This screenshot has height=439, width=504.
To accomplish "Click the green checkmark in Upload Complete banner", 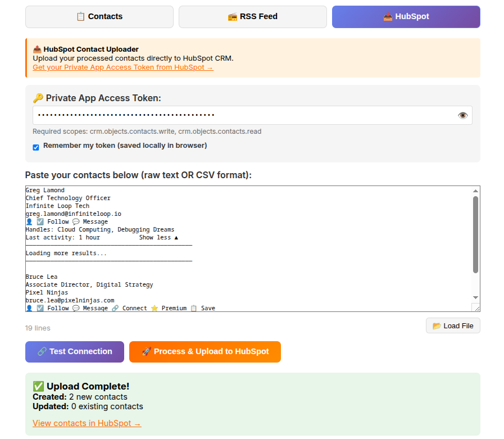I will tap(38, 386).
